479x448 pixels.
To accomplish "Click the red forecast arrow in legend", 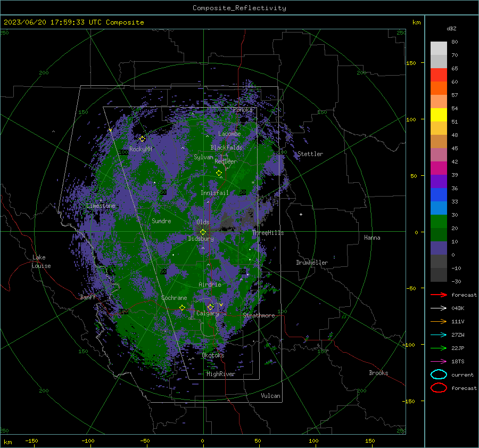I will [x=439, y=295].
